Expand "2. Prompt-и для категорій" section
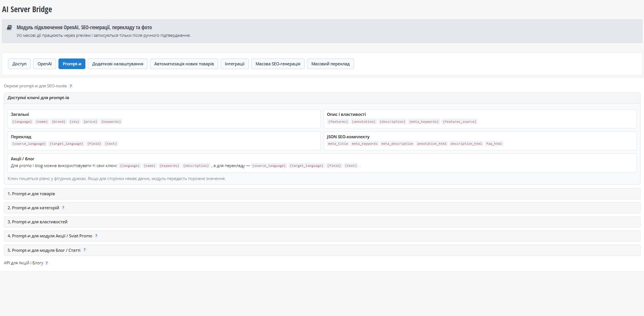The width and height of the screenshot is (644, 316). (322, 208)
